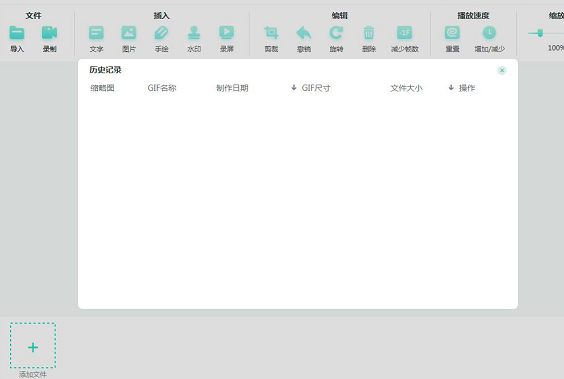Screen dimensions: 564x379
Task: Activate the 剪裁 crop tool
Action: click(x=271, y=33)
